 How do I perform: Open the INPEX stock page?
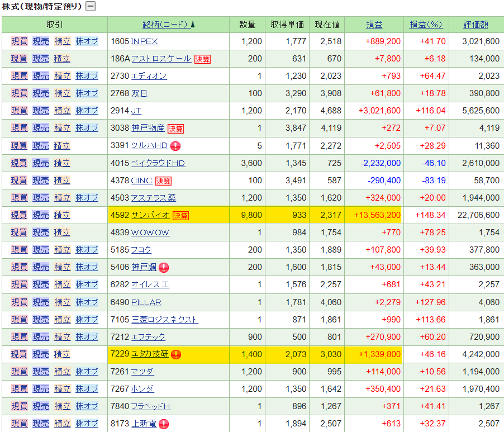point(144,41)
